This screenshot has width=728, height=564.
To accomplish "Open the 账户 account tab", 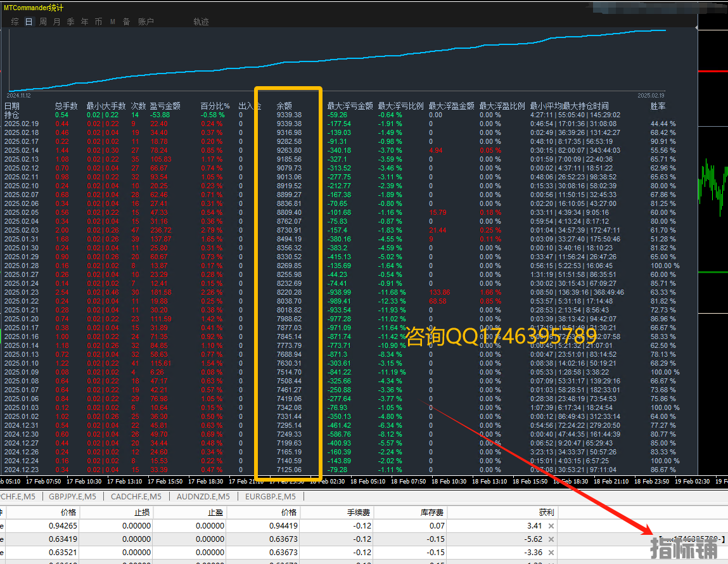I will coord(146,22).
